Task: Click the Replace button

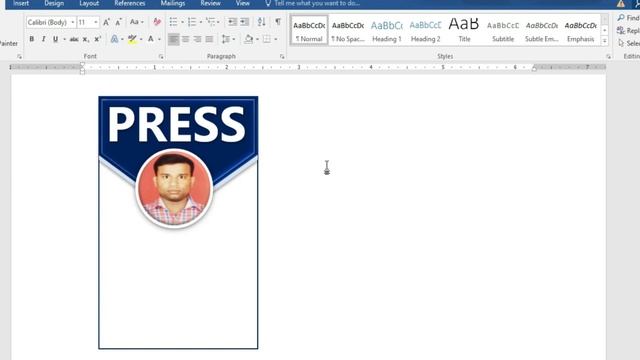Action: [628, 31]
